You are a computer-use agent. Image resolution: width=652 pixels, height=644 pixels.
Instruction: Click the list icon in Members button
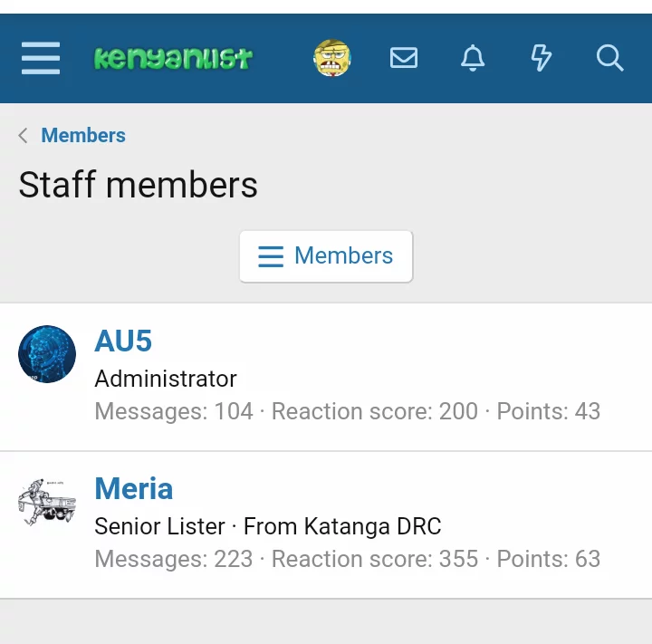point(271,256)
